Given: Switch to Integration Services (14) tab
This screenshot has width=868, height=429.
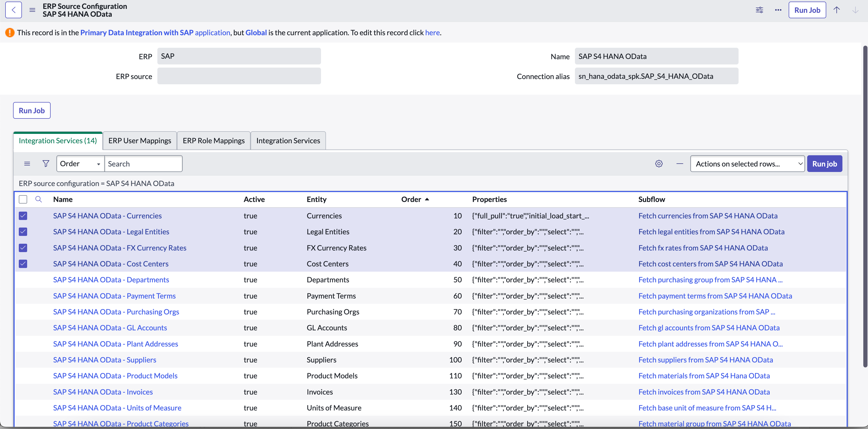Looking at the screenshot, I should pyautogui.click(x=58, y=141).
